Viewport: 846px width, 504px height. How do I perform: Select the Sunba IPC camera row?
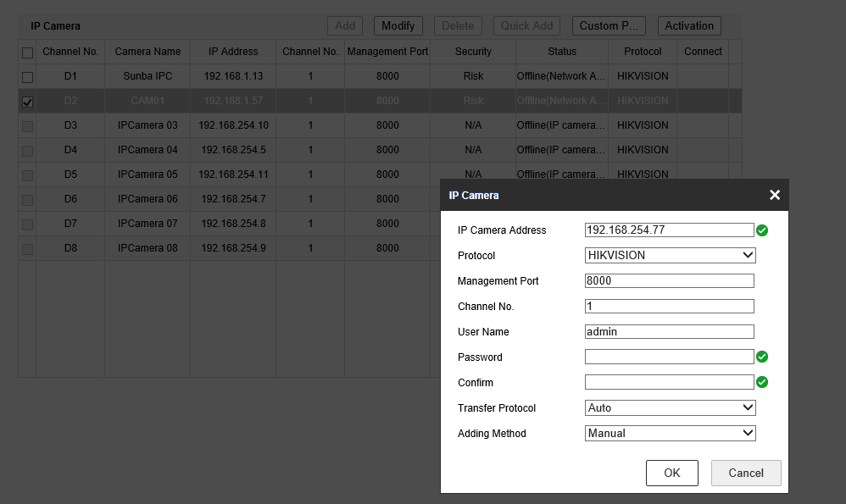click(x=147, y=76)
